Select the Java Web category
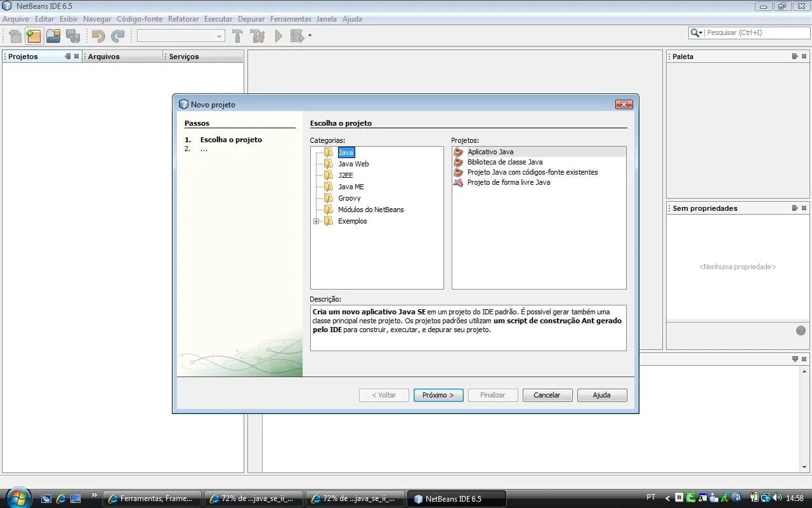Viewport: 812px width, 508px height. [x=353, y=164]
